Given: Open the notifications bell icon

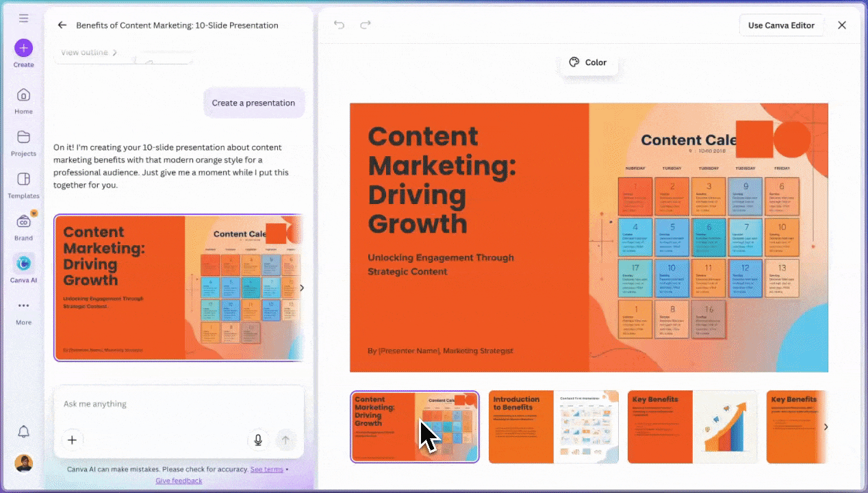Looking at the screenshot, I should (23, 431).
